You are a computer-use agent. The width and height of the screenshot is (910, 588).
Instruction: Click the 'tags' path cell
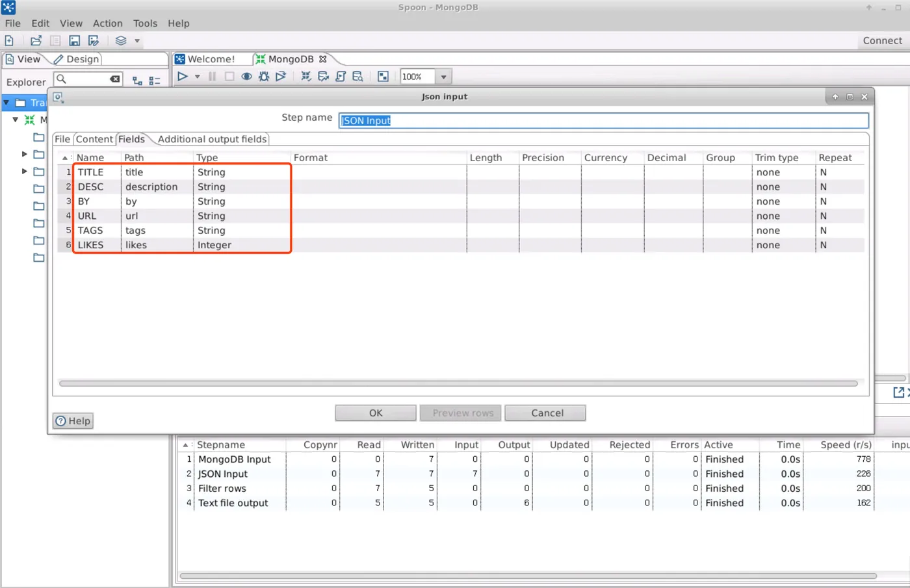[157, 231]
